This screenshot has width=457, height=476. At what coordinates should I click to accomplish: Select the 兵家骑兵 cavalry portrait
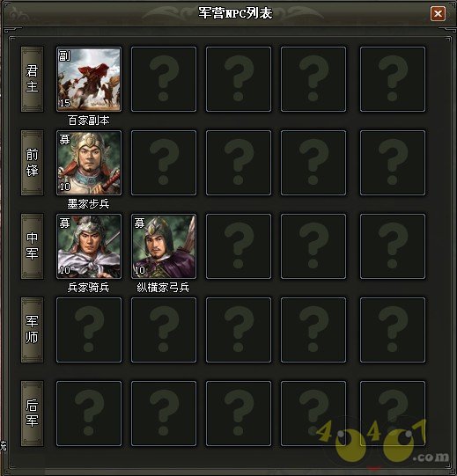coord(89,246)
